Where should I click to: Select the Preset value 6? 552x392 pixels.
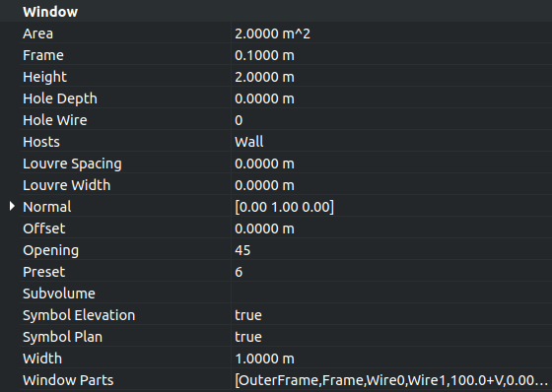click(x=391, y=272)
